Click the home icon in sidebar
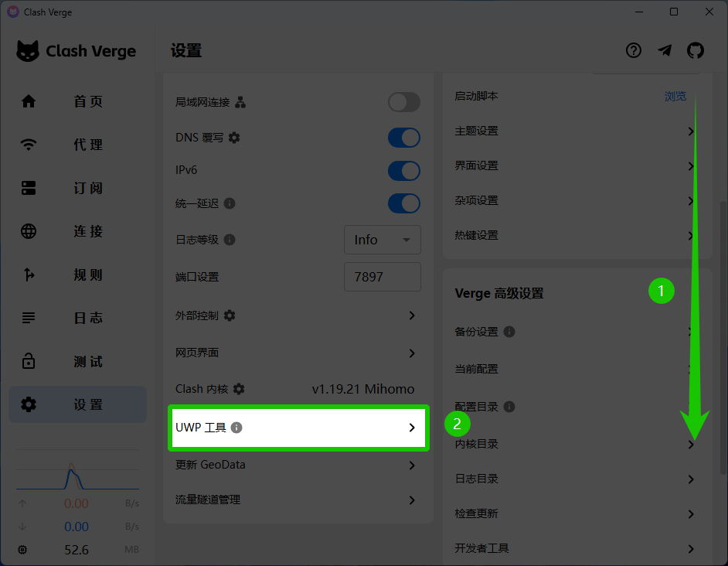728x566 pixels. (29, 101)
